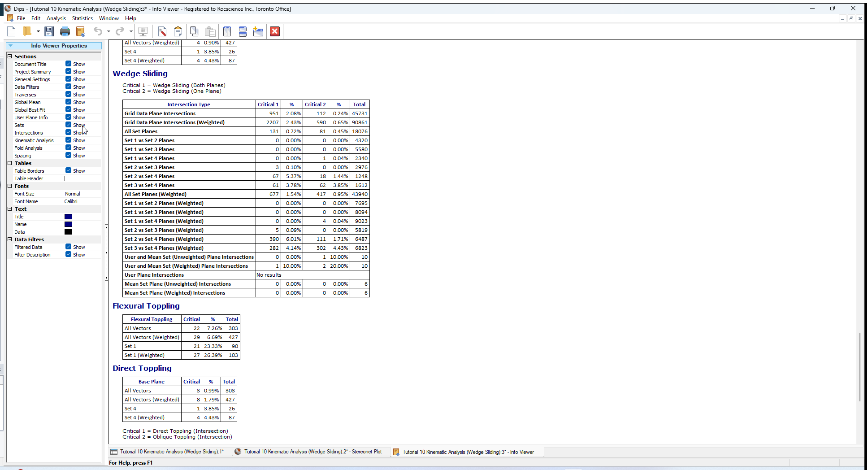Viewport: 868px width, 470px height.
Task: Tile the open windows vertically
Action: [x=227, y=31]
